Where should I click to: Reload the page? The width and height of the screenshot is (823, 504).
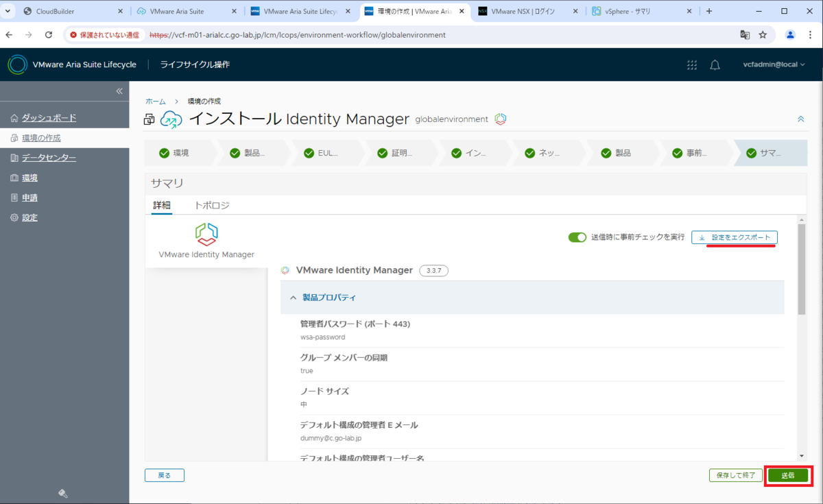[x=49, y=34]
